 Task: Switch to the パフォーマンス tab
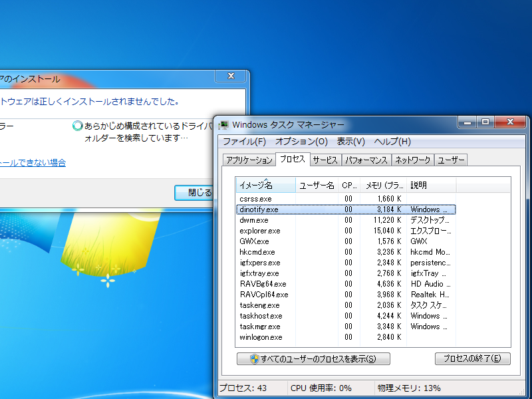(366, 160)
